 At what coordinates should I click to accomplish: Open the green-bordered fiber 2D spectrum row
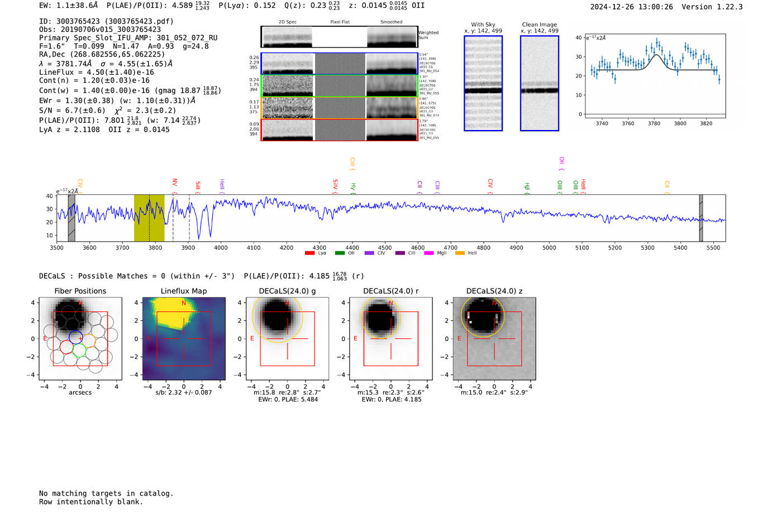[339, 86]
